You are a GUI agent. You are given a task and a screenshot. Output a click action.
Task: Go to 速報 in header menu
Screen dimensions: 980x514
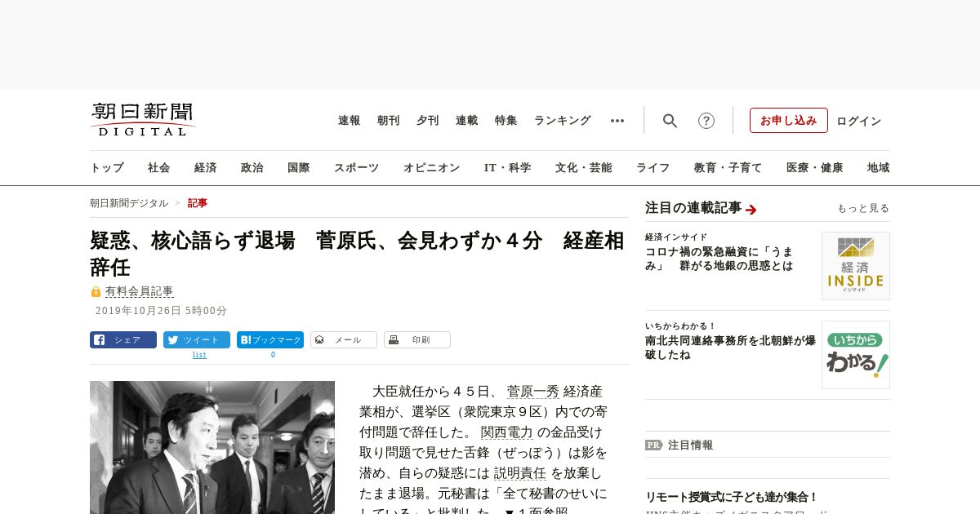[x=350, y=121]
